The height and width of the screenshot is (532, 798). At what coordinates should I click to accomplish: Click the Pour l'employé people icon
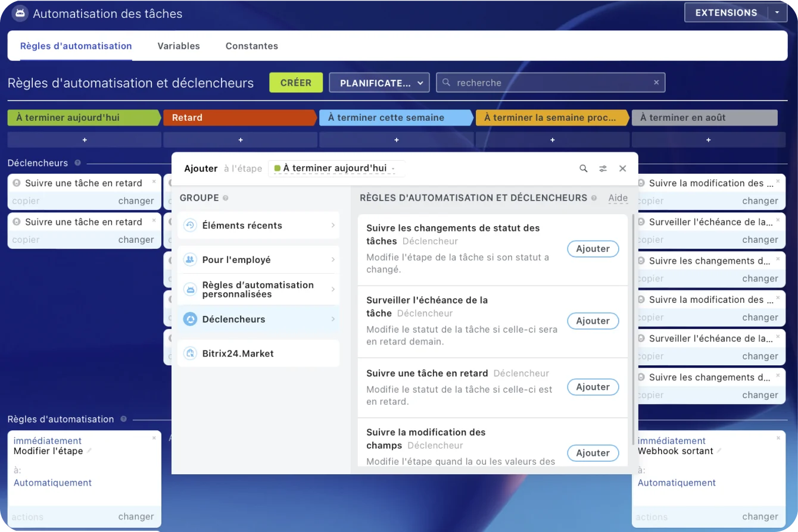click(190, 259)
